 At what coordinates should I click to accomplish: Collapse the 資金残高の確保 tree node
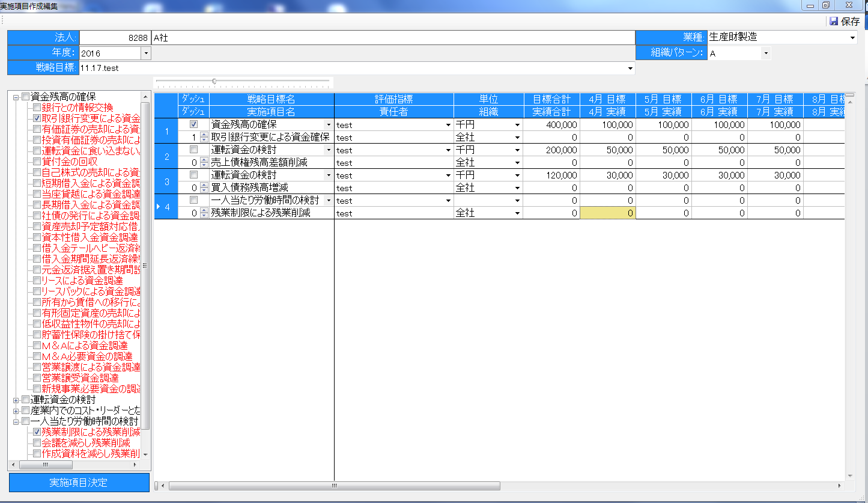pyautogui.click(x=16, y=97)
